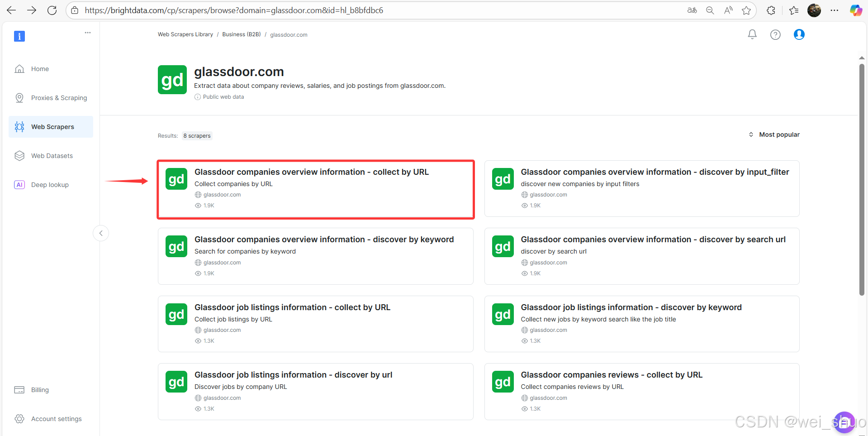Open the browser extensions puzzle icon

click(771, 10)
